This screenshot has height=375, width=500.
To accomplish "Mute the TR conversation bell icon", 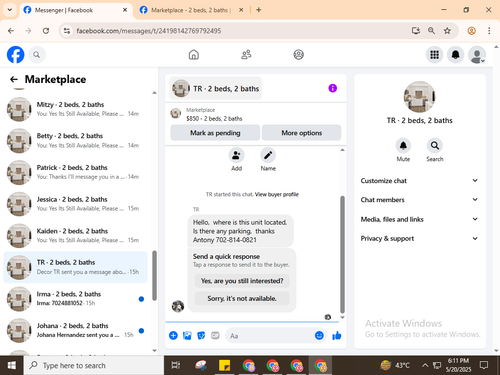I will [x=403, y=146].
